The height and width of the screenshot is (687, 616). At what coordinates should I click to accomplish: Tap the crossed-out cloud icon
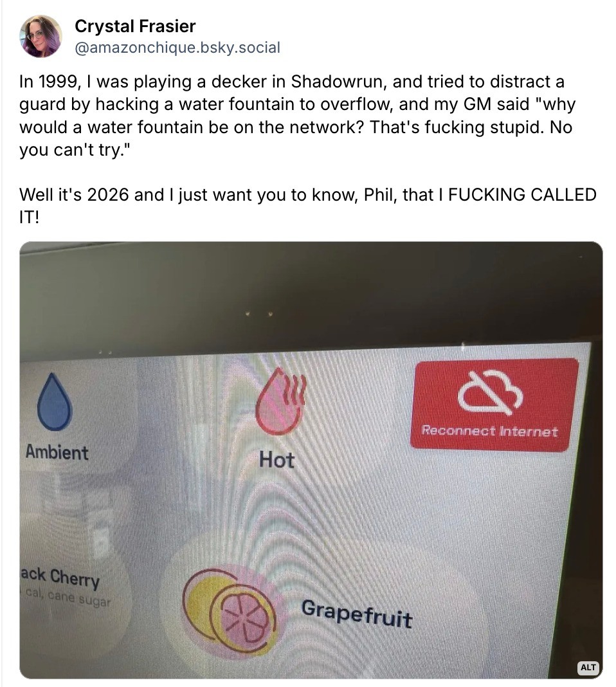coord(489,392)
